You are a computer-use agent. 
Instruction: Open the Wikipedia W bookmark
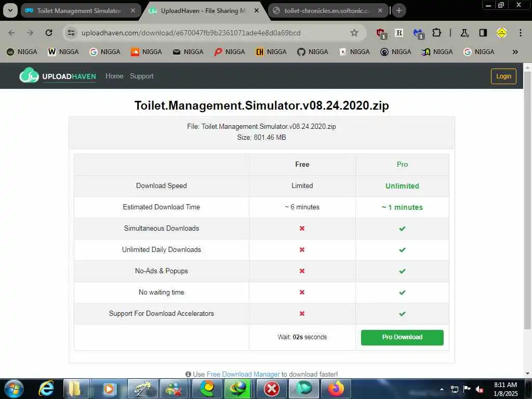tap(63, 51)
